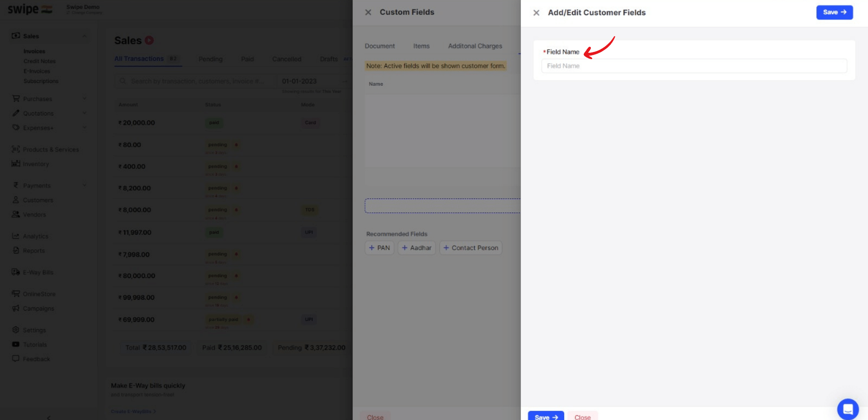Click the Purchases cart icon
This screenshot has height=420, width=868.
pos(16,98)
